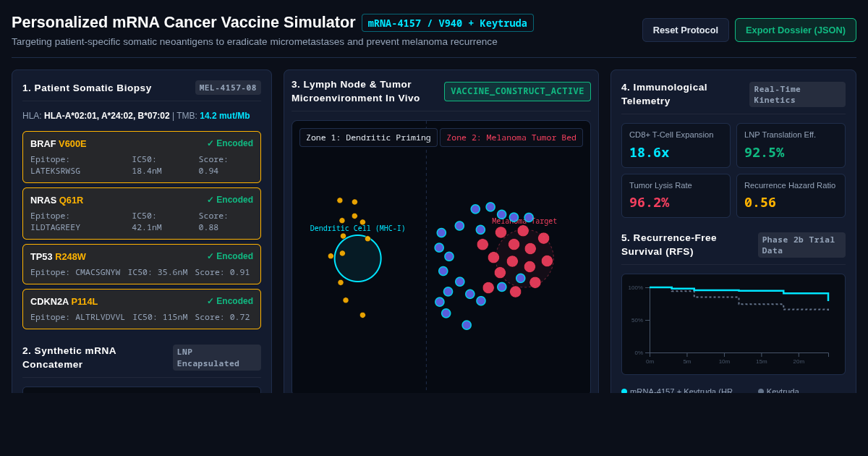Click the gray Keytruda legend dot

click(761, 392)
